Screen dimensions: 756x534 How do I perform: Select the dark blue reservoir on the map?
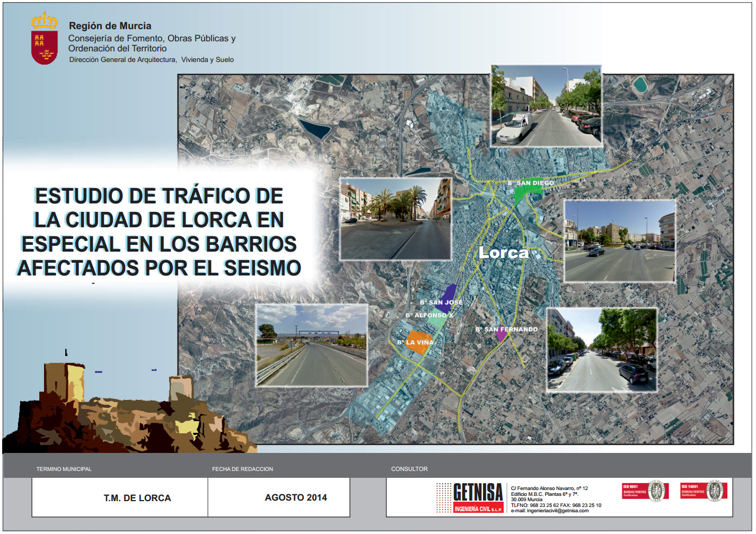pos(315,128)
